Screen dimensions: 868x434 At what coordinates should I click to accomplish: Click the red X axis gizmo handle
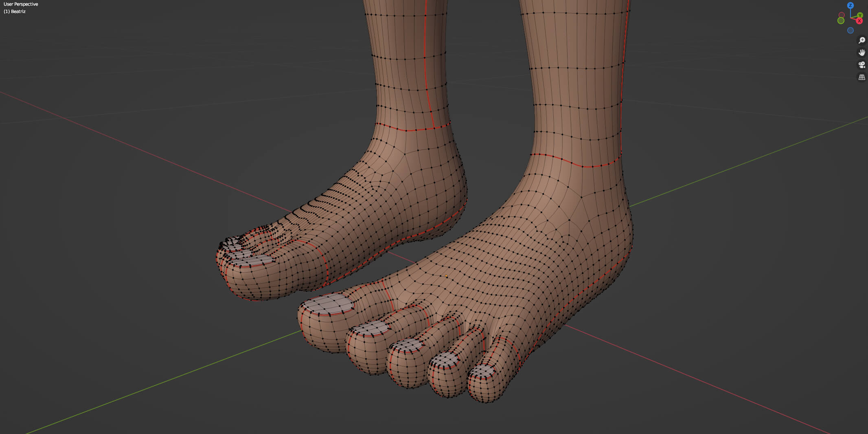pos(859,21)
